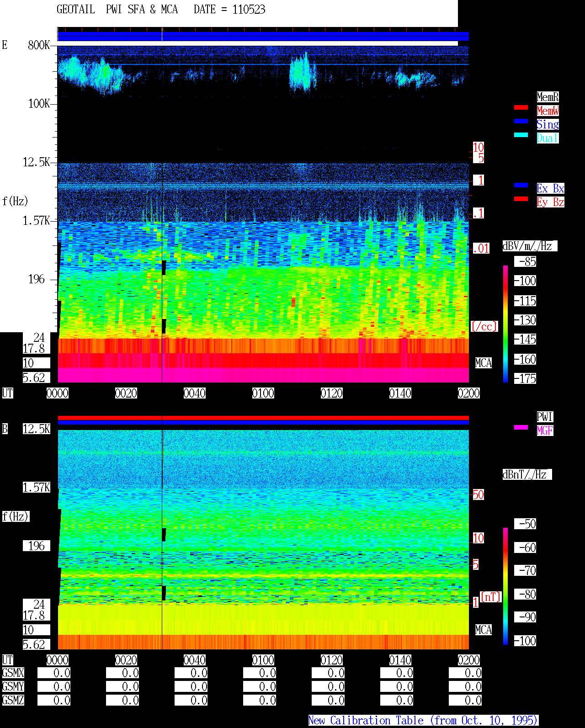The width and height of the screenshot is (585, 728).
Task: Click the PWI legend label
Action: [x=545, y=417]
